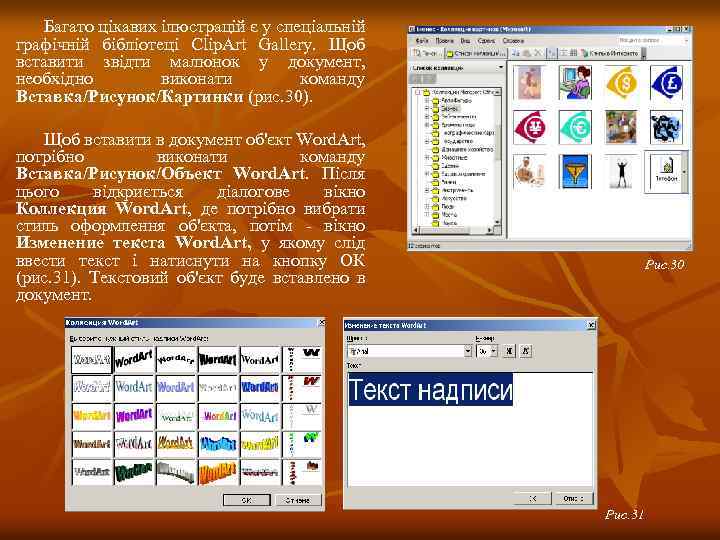Select the silhouette with raised arms clip
The image size is (720, 540).
pos(621,171)
